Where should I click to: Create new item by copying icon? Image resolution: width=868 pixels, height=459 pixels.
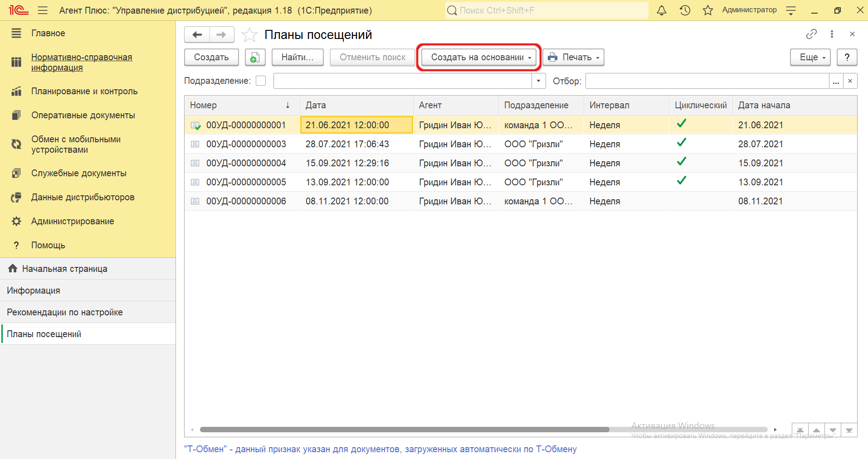(x=255, y=58)
